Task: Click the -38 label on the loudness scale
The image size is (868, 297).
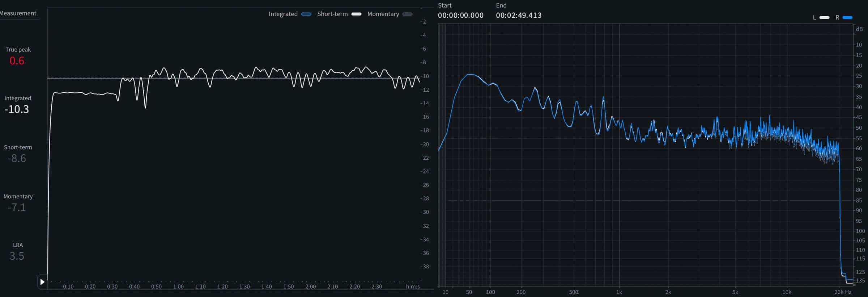Action: (425, 267)
